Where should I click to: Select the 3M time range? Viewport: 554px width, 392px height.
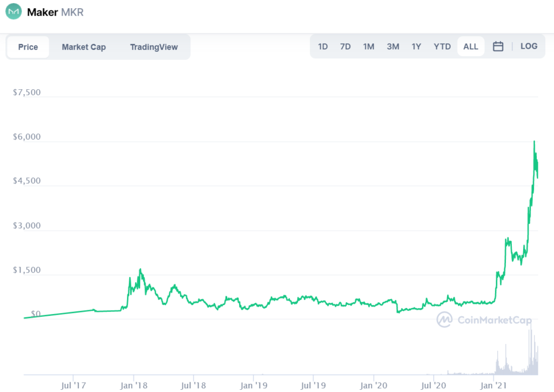click(393, 46)
